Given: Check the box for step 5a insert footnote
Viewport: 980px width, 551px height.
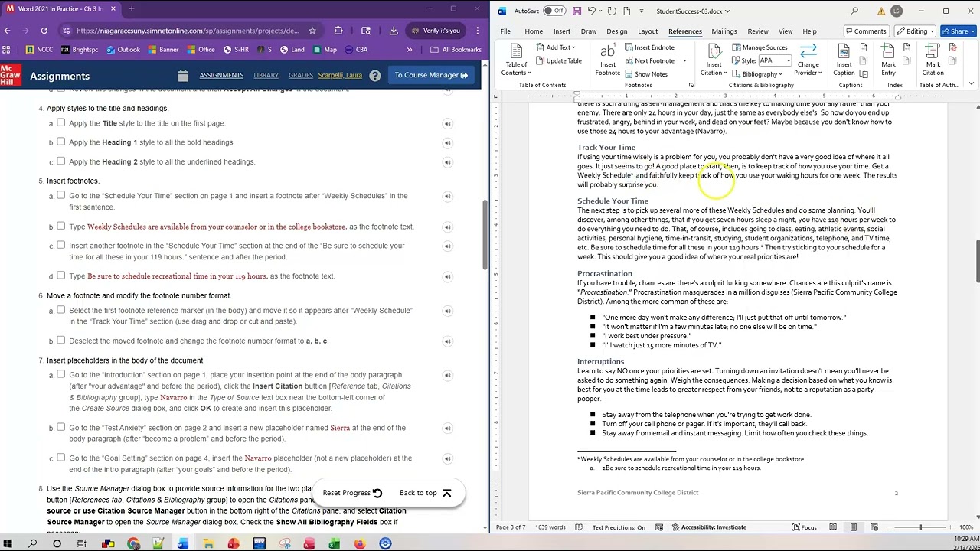Looking at the screenshot, I should click(x=61, y=195).
